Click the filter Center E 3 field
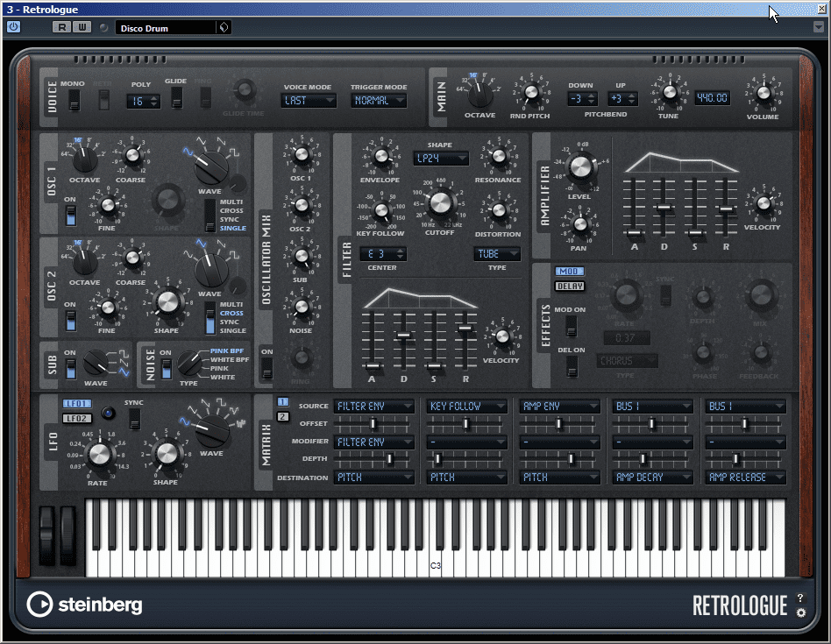The image size is (831, 644). 383,254
